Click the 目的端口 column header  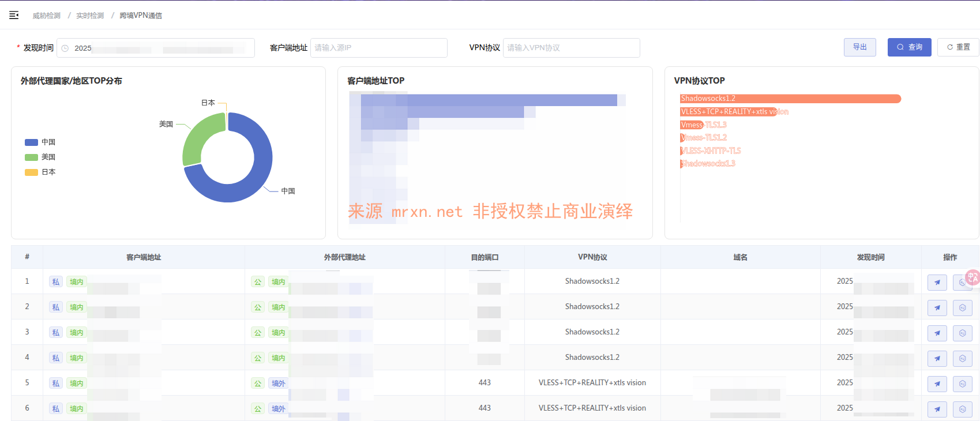(485, 257)
